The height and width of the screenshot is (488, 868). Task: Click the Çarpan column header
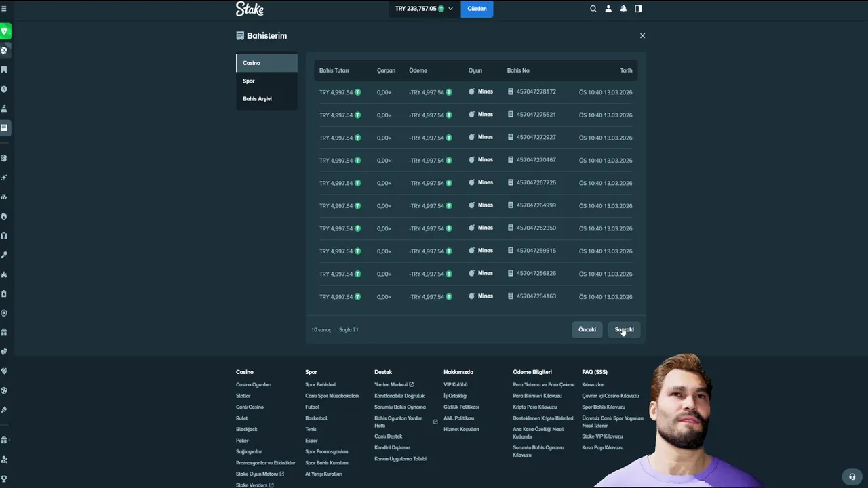coord(386,70)
